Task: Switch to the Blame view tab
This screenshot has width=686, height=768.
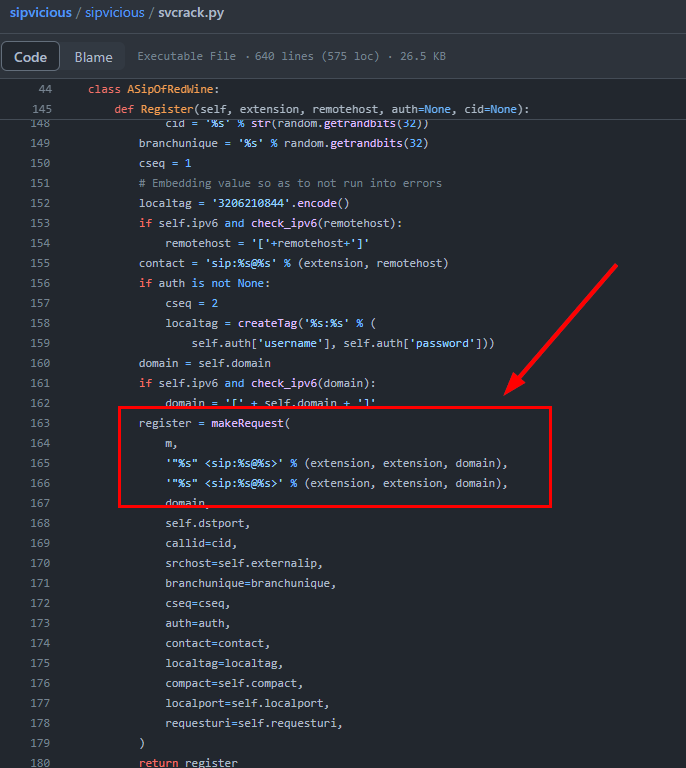Action: tap(93, 57)
